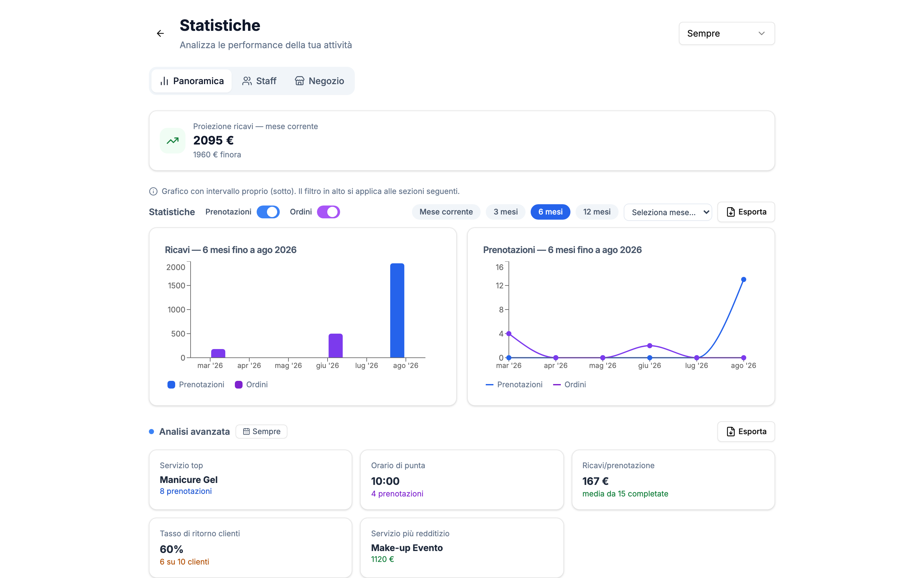The width and height of the screenshot is (924, 578).
Task: Export the statistics charts with Esporta
Action: coord(746,212)
